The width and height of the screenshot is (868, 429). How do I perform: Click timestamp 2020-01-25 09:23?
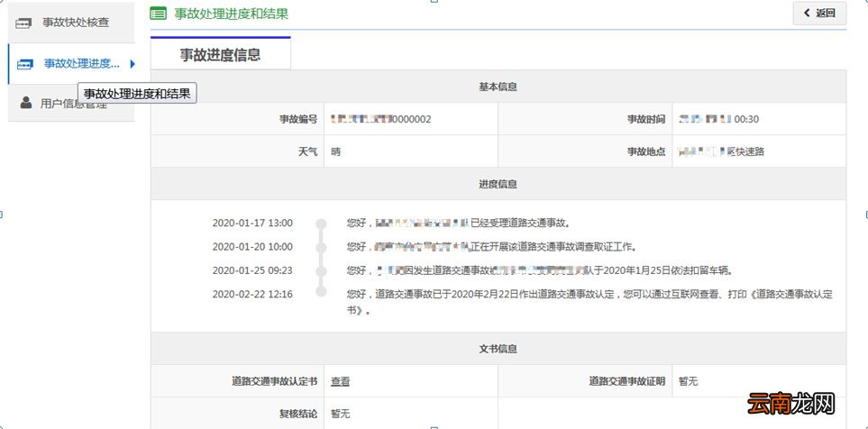(252, 270)
